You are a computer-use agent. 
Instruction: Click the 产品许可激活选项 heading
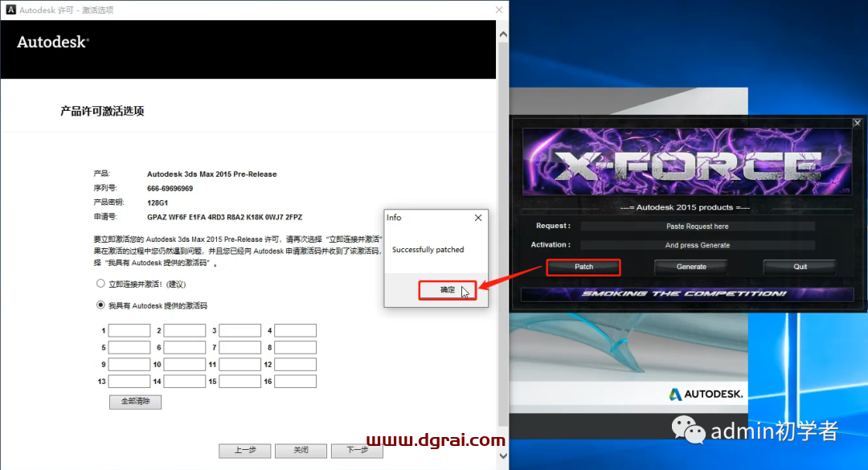[102, 111]
